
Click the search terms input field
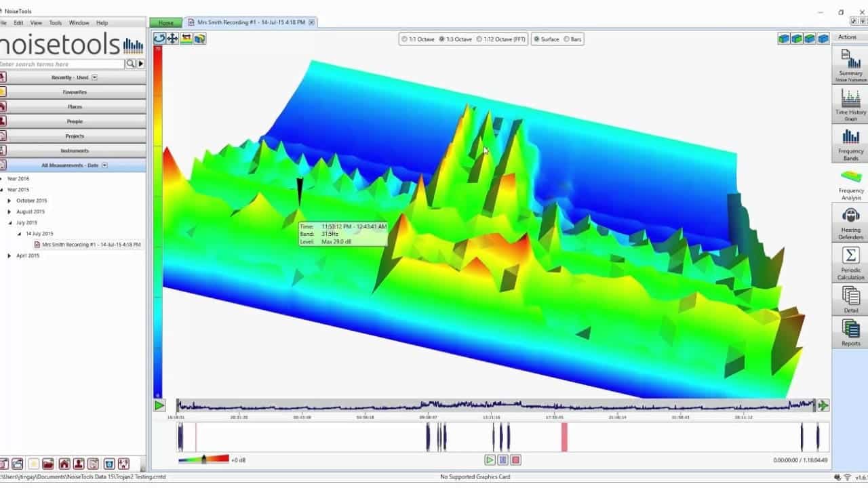62,64
